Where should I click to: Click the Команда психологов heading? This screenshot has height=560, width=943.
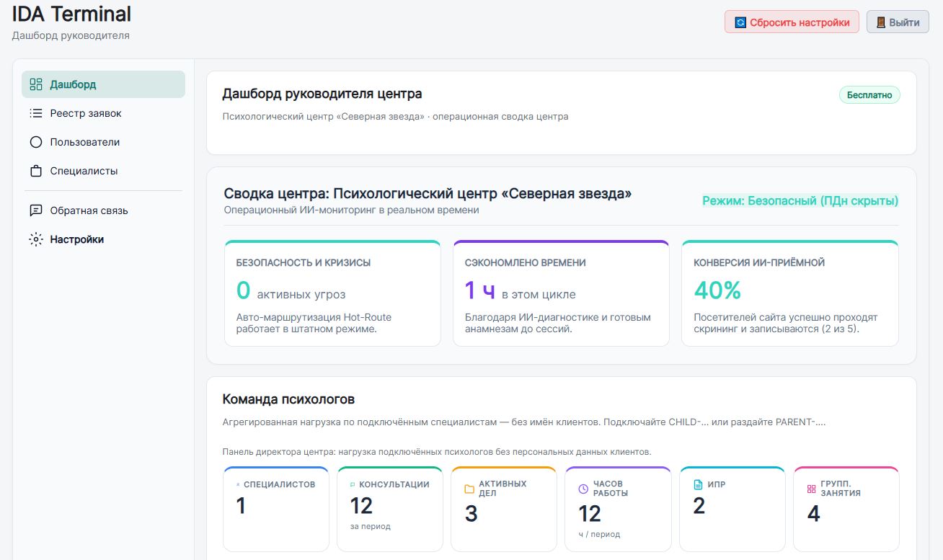[x=288, y=399]
